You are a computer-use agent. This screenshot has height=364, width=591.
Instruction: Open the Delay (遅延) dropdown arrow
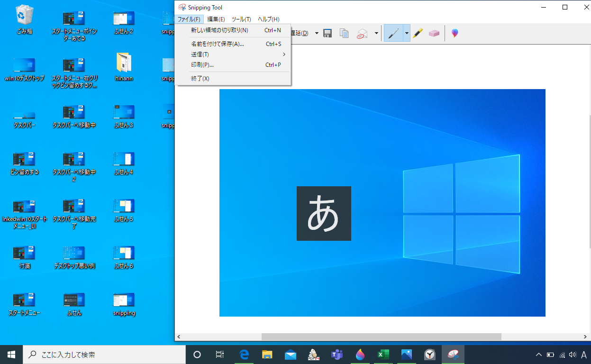click(317, 33)
